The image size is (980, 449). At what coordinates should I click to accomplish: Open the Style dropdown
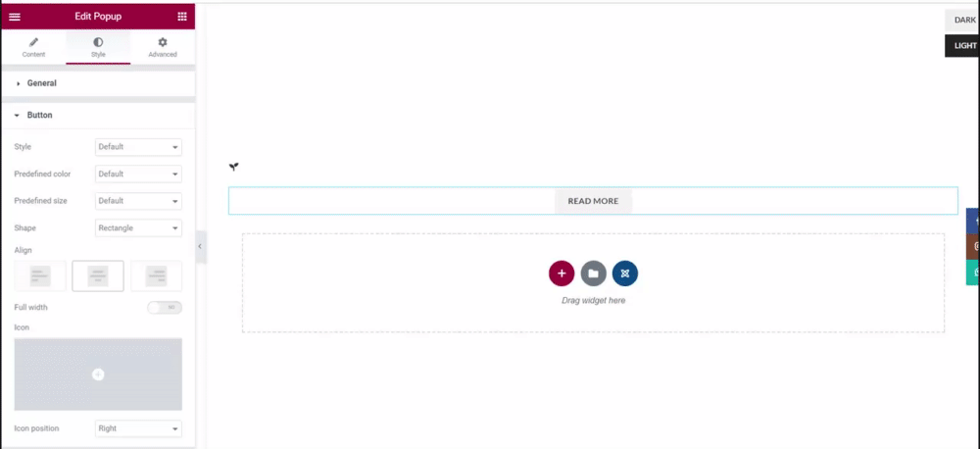[x=138, y=147]
